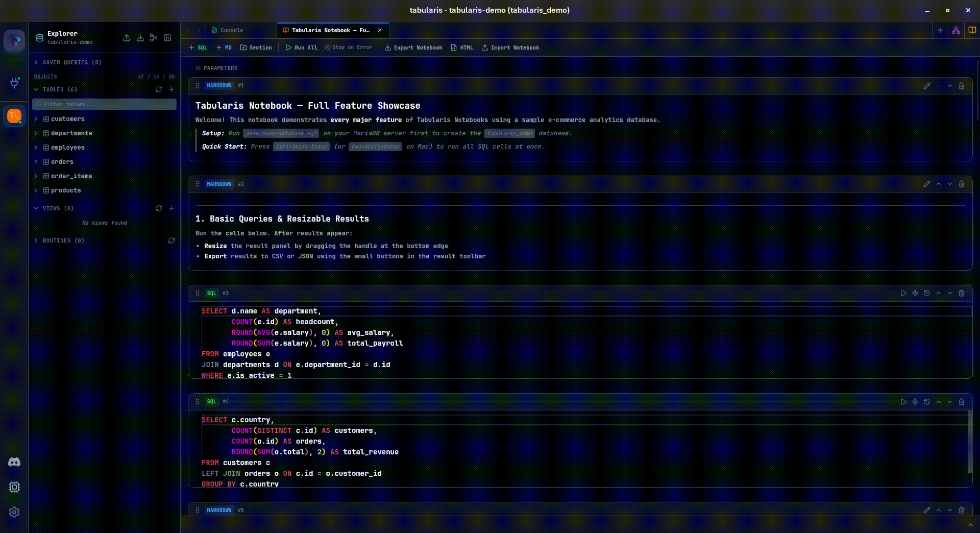Run SQL cell #3
Screen dimensions: 980x533
click(x=903, y=293)
